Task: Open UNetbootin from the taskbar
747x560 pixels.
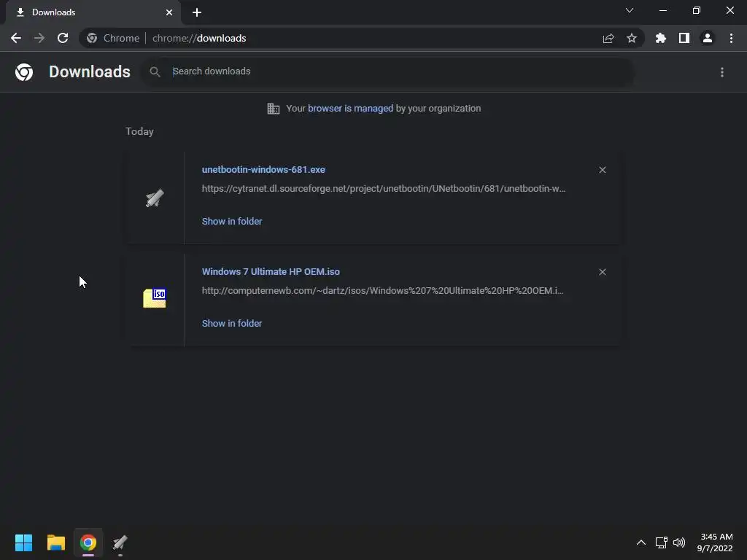Action: click(x=120, y=542)
